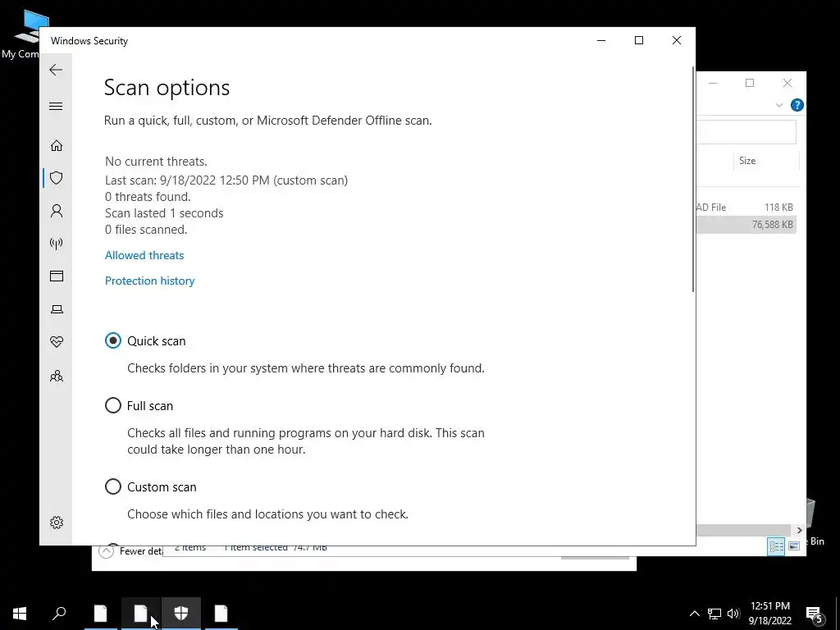Viewport: 840px width, 630px height.
Task: Select the 76,588 KB file row
Action: (x=746, y=225)
